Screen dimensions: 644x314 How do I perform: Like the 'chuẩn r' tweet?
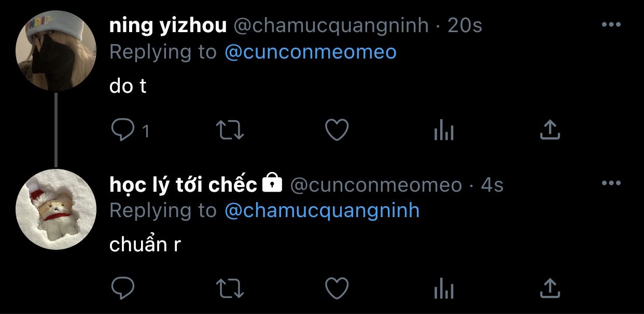click(337, 288)
